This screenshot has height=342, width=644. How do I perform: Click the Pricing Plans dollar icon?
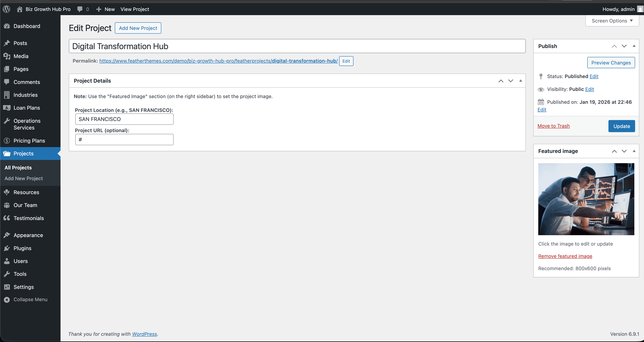pyautogui.click(x=7, y=141)
